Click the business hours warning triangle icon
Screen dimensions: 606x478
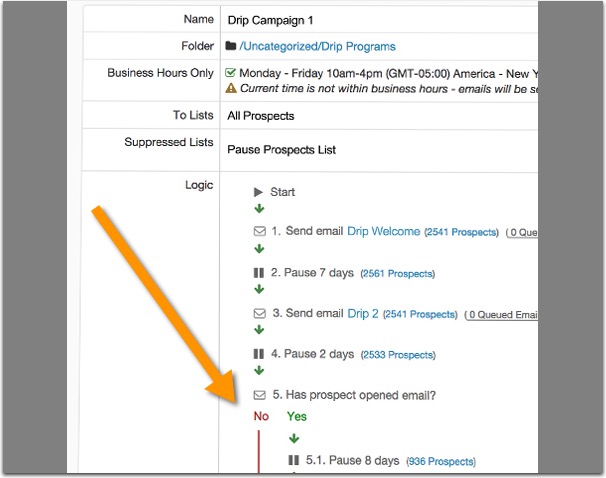pyautogui.click(x=231, y=88)
